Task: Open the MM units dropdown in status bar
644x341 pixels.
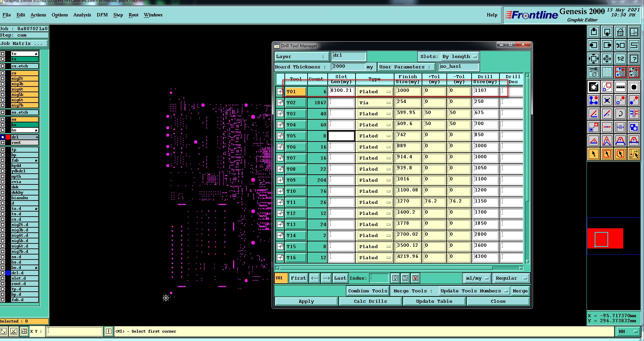Action: click(x=627, y=331)
